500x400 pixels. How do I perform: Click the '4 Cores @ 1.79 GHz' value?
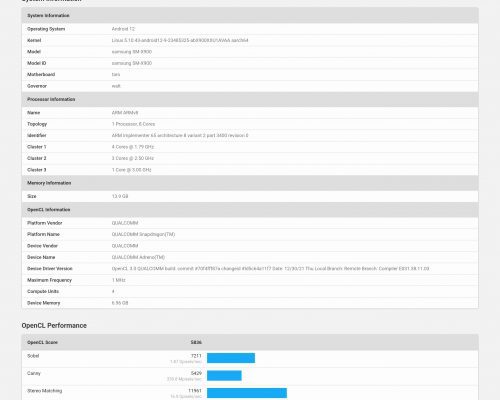pyautogui.click(x=133, y=147)
